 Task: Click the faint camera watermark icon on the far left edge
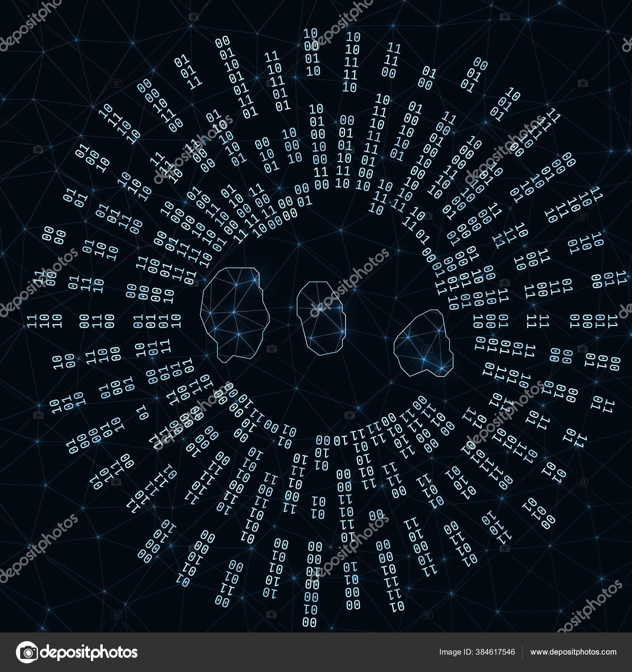38,415
